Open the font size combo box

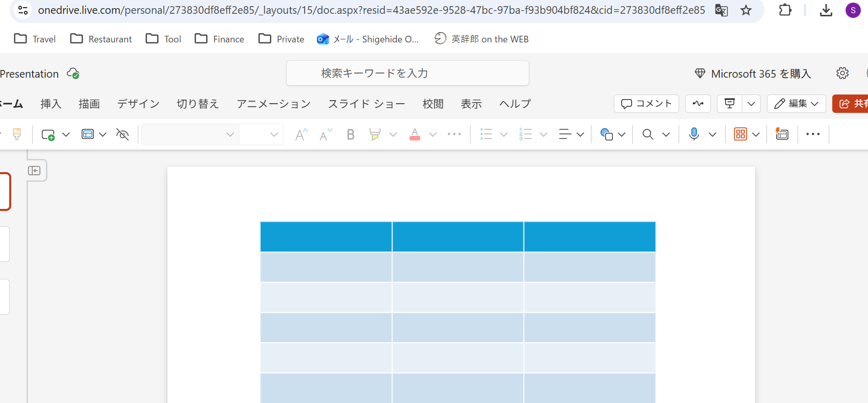pos(261,134)
